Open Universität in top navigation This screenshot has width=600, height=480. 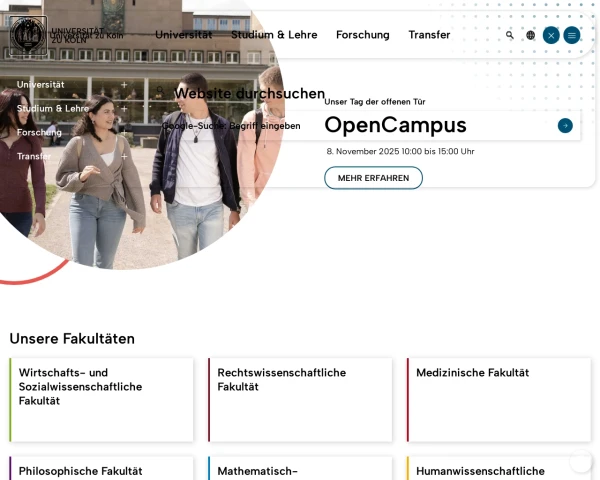[x=183, y=35]
